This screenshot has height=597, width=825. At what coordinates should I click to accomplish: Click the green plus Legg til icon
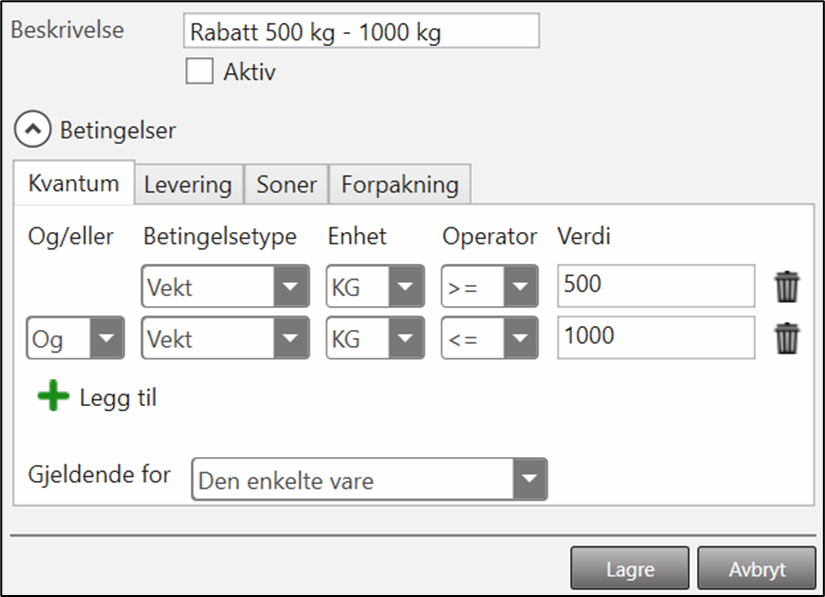pyautogui.click(x=53, y=397)
